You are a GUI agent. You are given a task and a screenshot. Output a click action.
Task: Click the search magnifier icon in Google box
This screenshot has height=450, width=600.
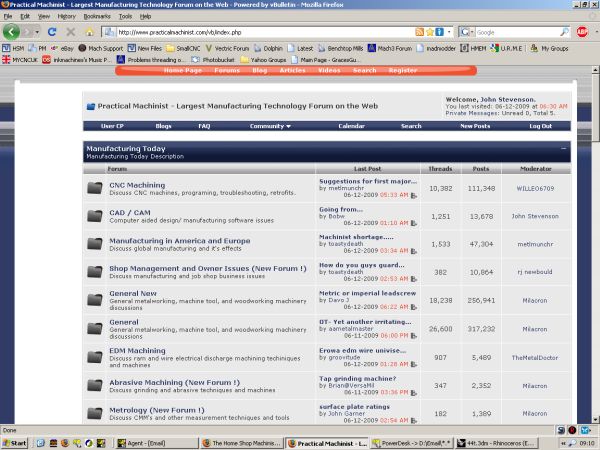click(564, 32)
